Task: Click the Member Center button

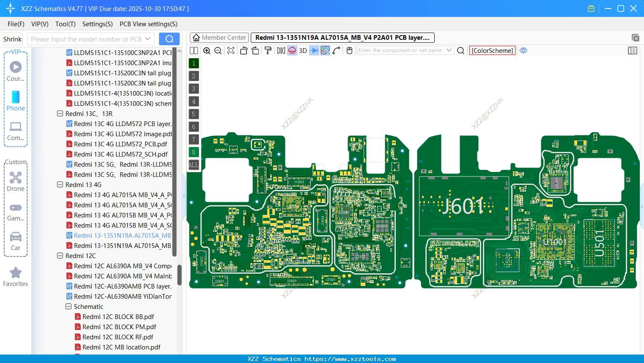Action: click(219, 38)
